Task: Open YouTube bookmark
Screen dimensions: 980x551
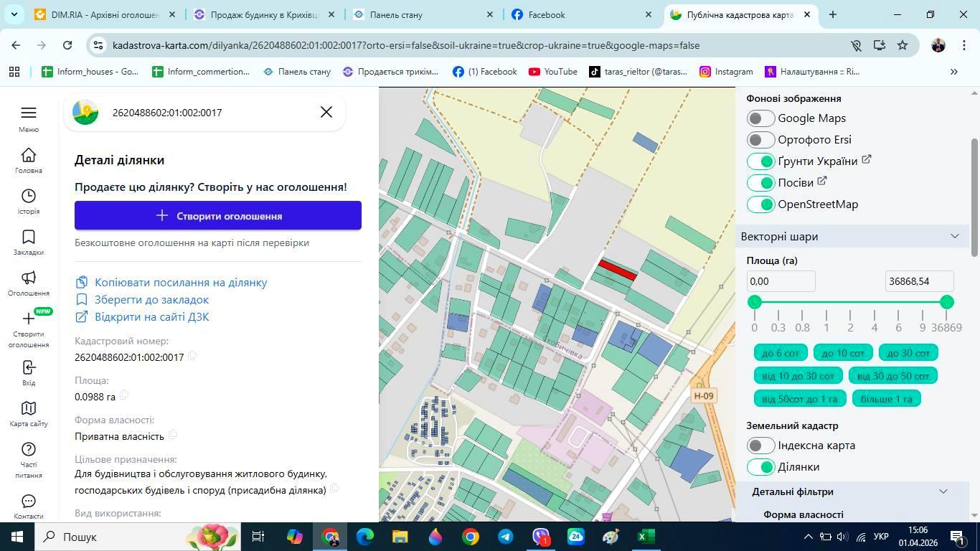Action: (553, 72)
